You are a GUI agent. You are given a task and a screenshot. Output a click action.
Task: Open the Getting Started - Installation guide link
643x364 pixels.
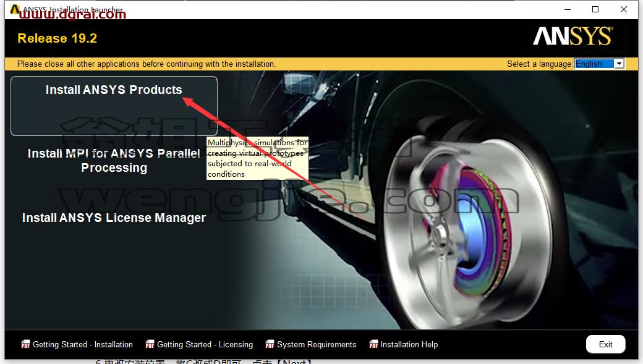pyautogui.click(x=83, y=344)
